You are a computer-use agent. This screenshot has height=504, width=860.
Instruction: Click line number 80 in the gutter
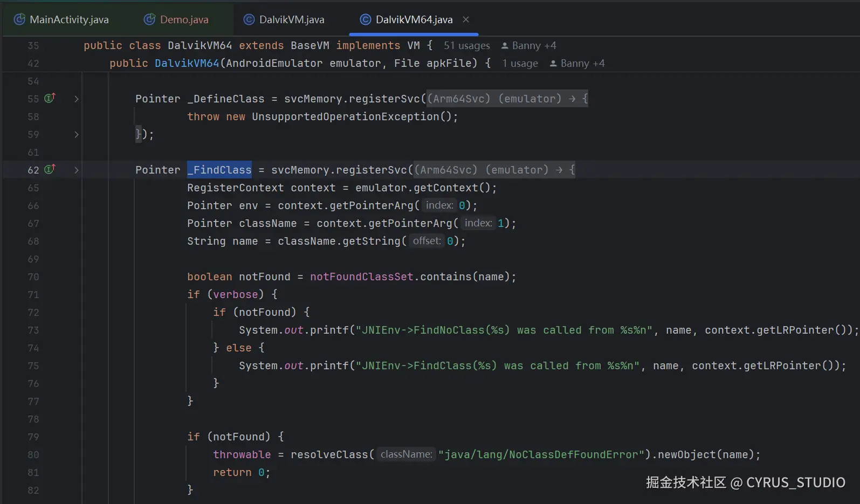click(x=33, y=454)
